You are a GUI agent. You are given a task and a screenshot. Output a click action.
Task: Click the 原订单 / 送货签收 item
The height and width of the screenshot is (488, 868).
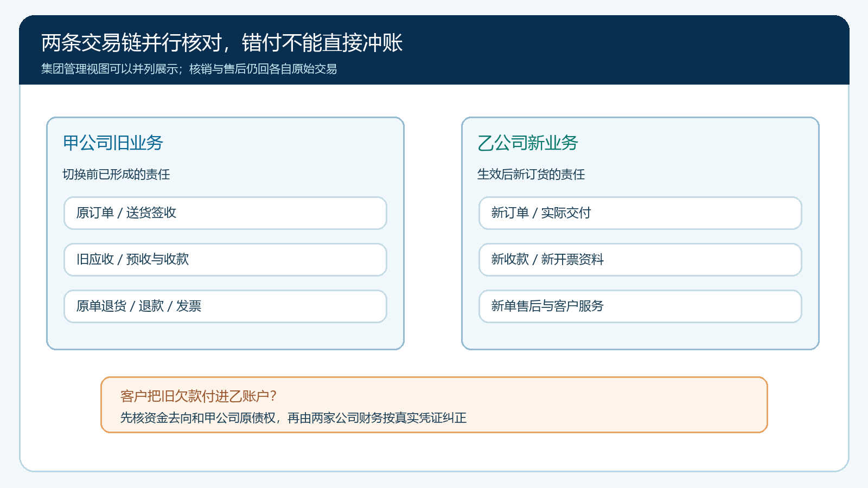click(225, 213)
